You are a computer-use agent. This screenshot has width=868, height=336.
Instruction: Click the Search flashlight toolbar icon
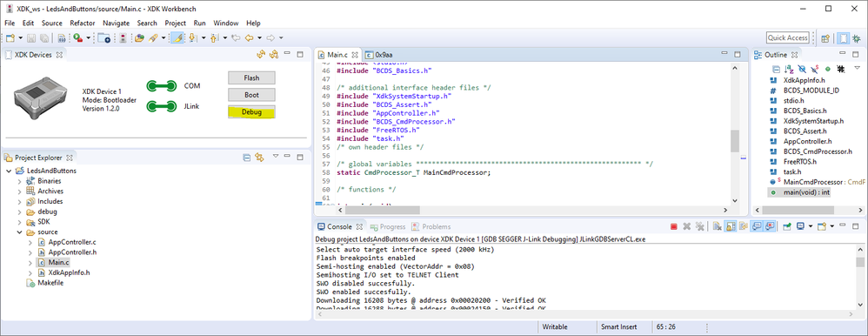154,37
